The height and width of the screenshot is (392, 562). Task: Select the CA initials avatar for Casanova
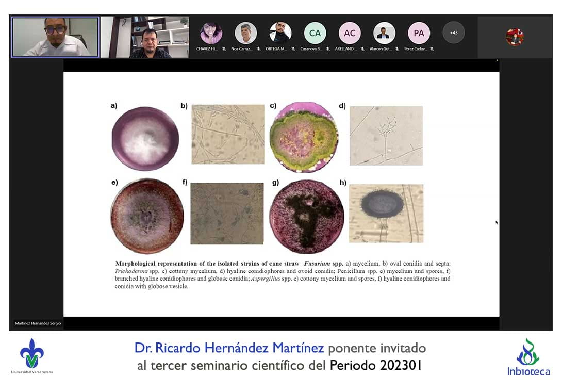tap(315, 33)
